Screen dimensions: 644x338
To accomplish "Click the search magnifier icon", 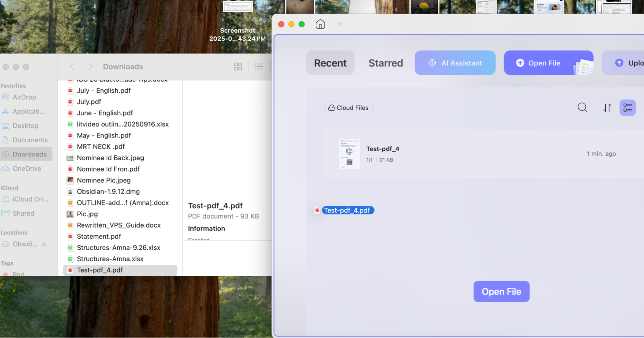I will click(x=582, y=107).
